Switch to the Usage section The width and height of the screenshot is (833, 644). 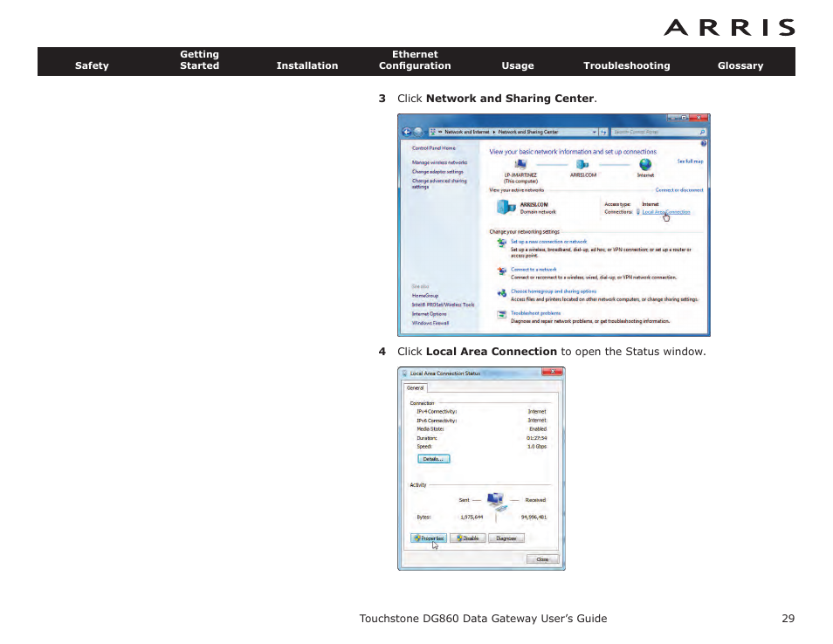click(518, 65)
